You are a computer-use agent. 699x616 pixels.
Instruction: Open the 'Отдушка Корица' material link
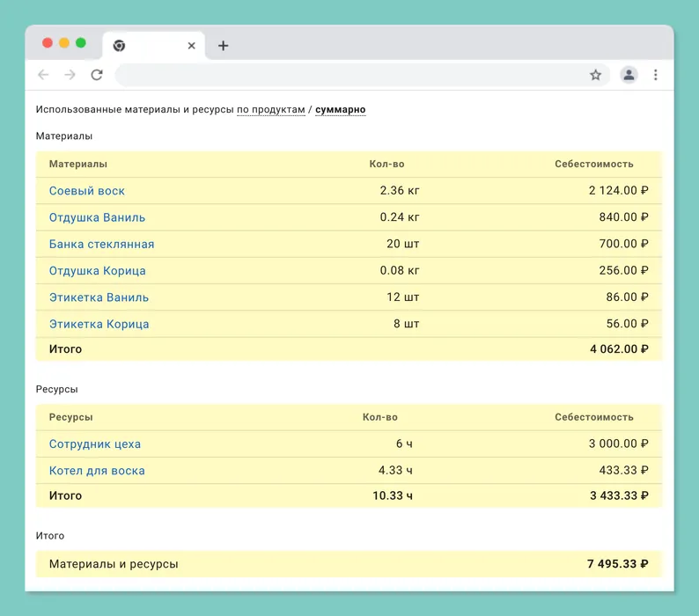[x=97, y=271]
